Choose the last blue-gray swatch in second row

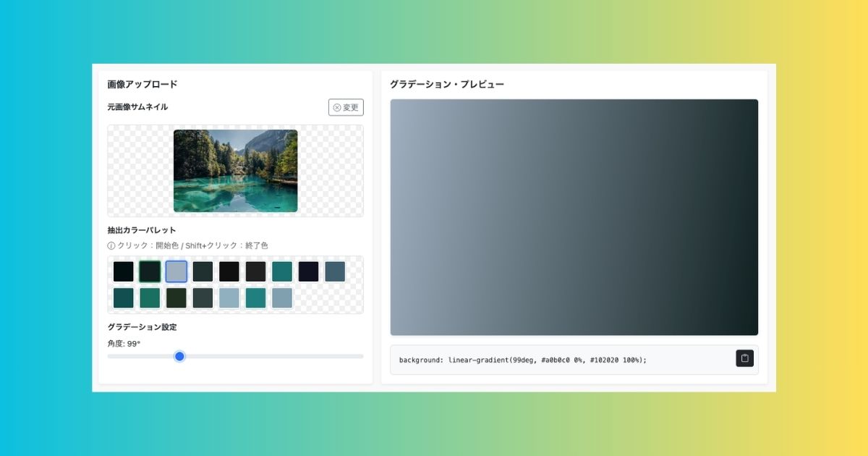click(x=282, y=298)
